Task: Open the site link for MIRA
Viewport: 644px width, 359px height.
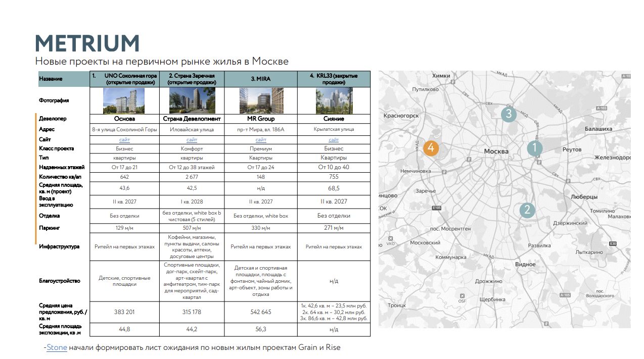Action: click(261, 139)
